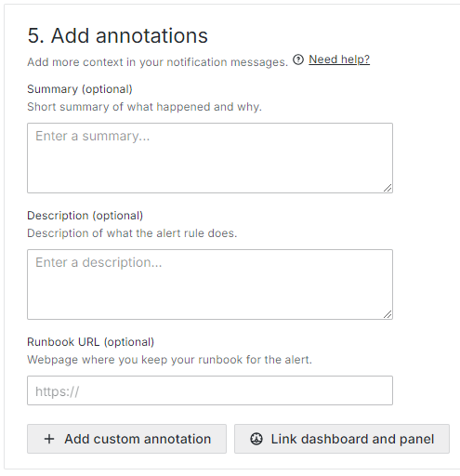Viewport: 460px width, 476px height.
Task: Click the Description (optional) label
Action: pos(85,216)
